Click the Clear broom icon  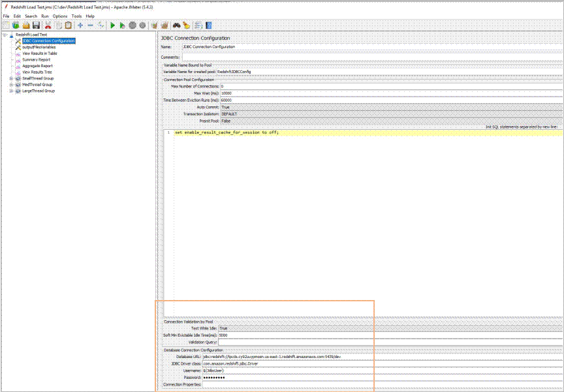[154, 25]
